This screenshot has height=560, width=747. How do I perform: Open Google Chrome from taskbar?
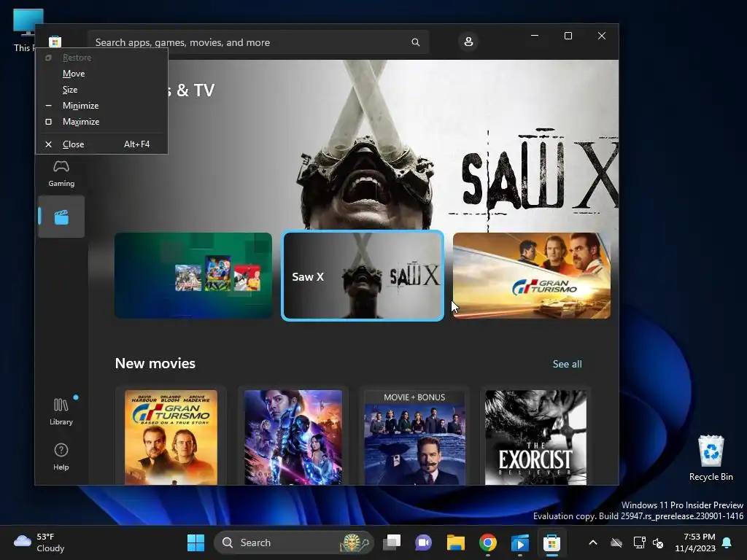pyautogui.click(x=487, y=542)
